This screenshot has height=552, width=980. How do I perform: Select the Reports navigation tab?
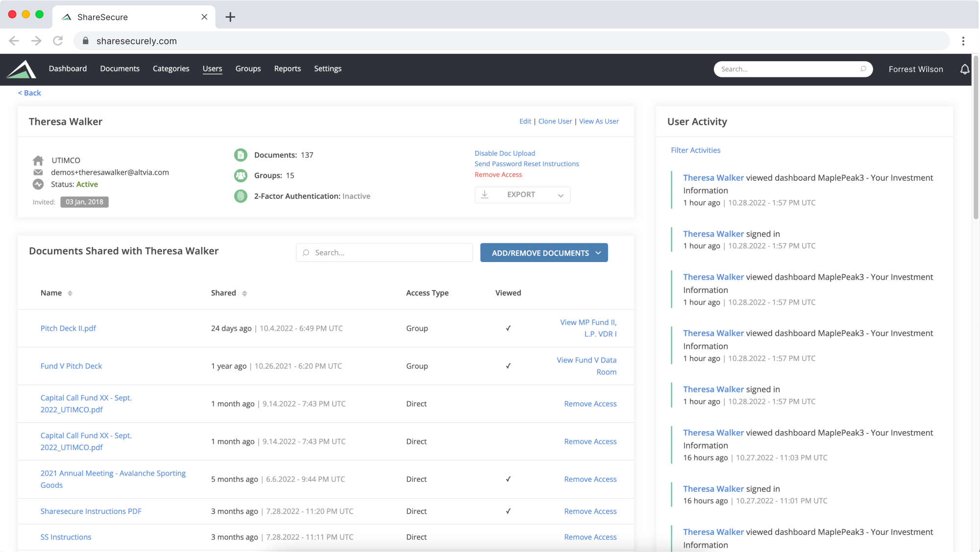[x=288, y=68]
